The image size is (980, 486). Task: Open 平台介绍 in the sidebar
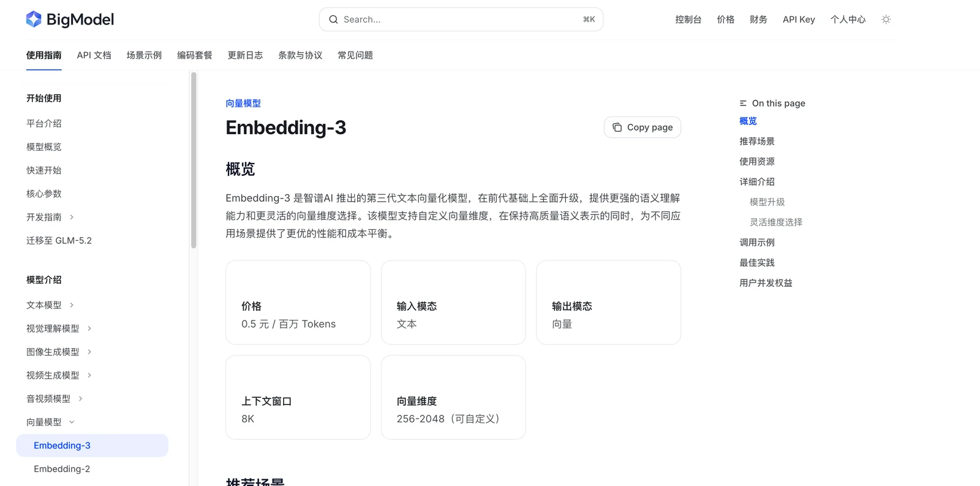(44, 124)
